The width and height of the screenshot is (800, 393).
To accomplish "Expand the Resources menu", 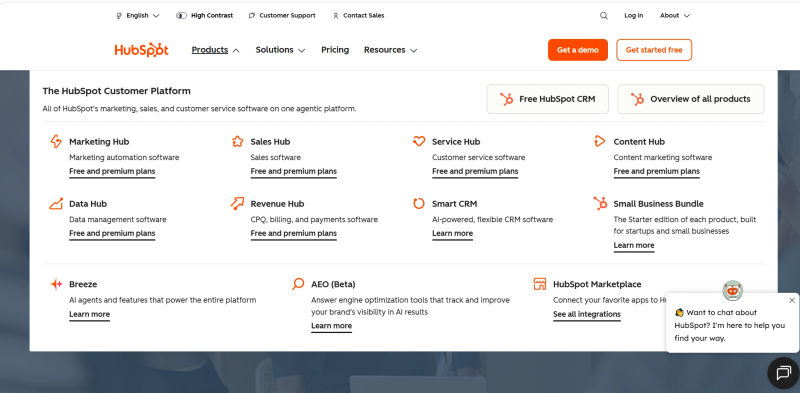I will point(390,50).
